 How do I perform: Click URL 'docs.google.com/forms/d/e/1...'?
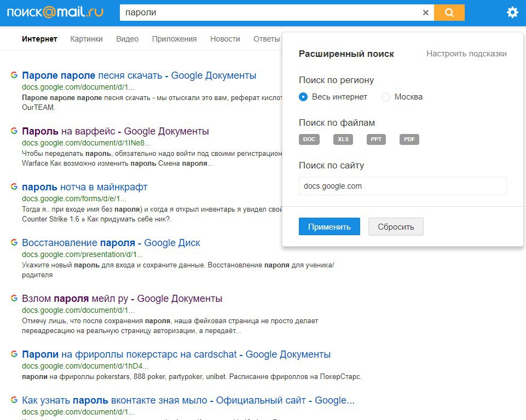click(x=74, y=199)
